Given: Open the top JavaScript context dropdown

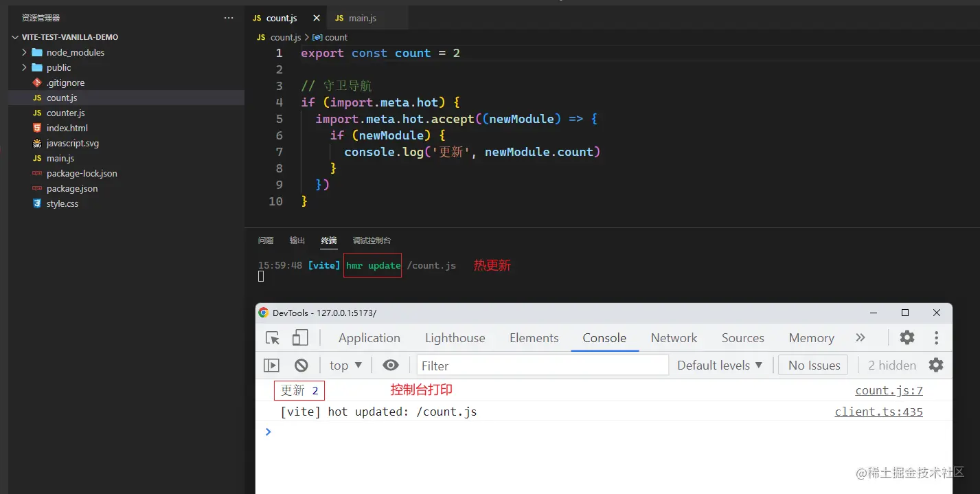Looking at the screenshot, I should tap(345, 366).
